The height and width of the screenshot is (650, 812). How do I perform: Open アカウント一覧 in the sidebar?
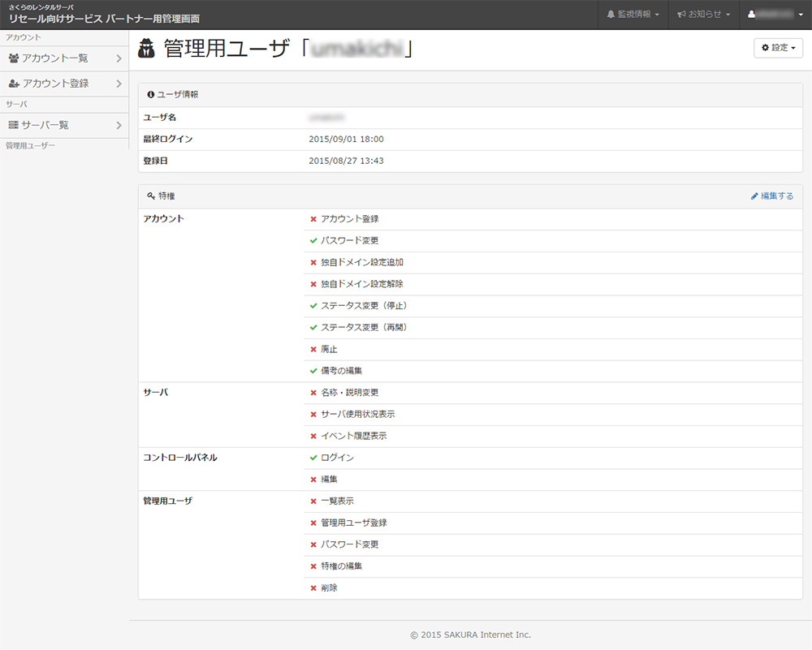click(55, 58)
